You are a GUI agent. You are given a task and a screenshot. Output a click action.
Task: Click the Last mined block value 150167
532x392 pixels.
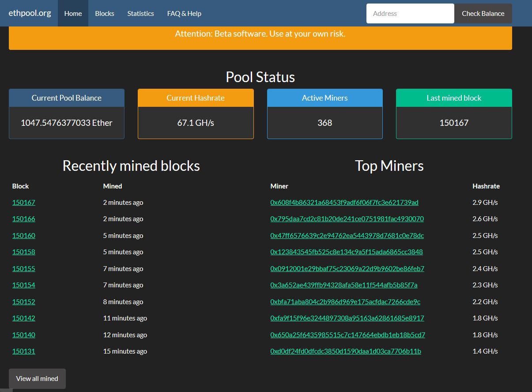[454, 123]
